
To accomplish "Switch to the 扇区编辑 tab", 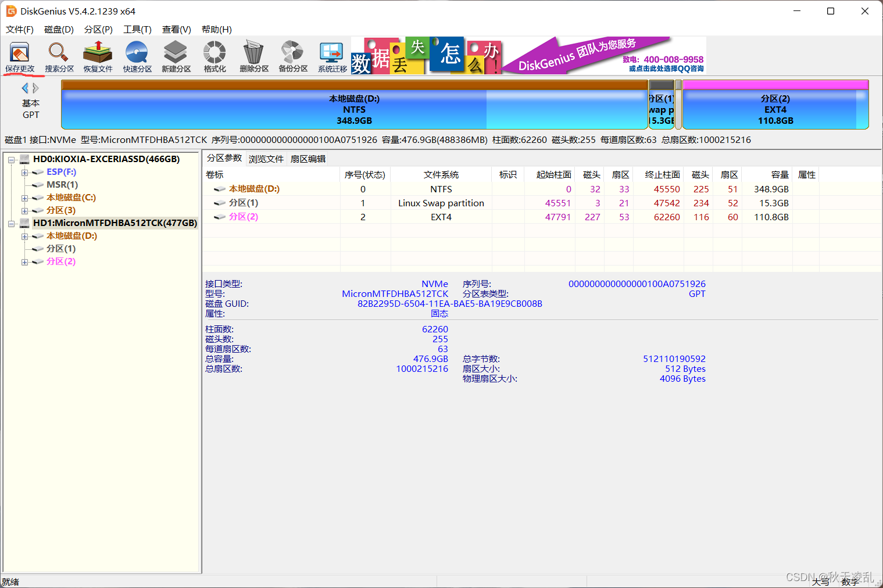I will pos(308,159).
